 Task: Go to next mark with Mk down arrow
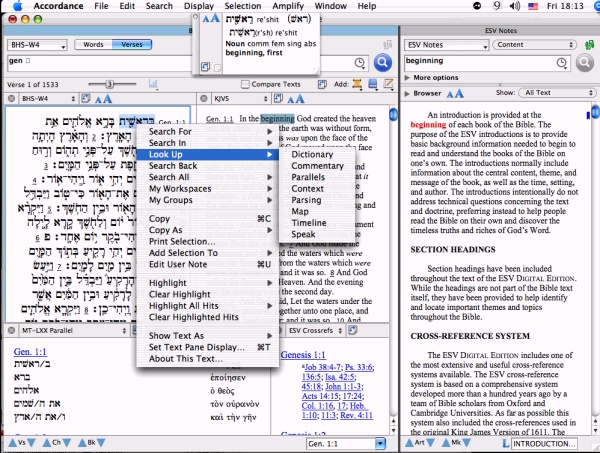coord(466,443)
